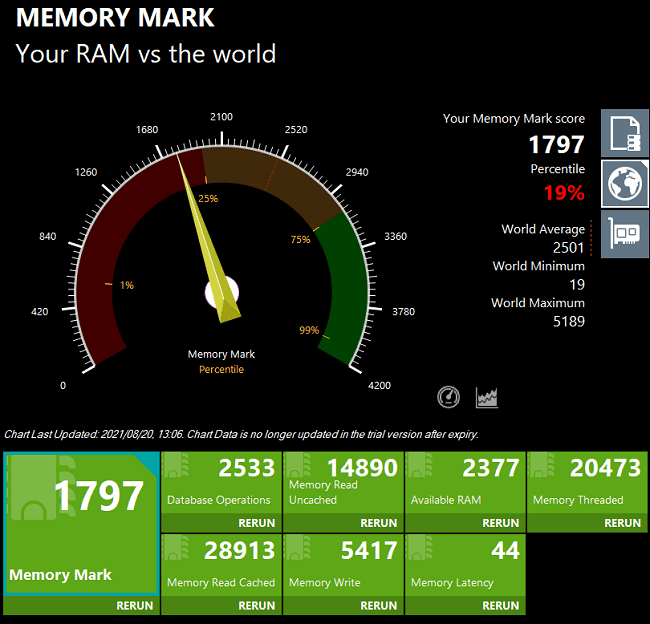Rerun the Memory Threaded test

click(x=622, y=523)
